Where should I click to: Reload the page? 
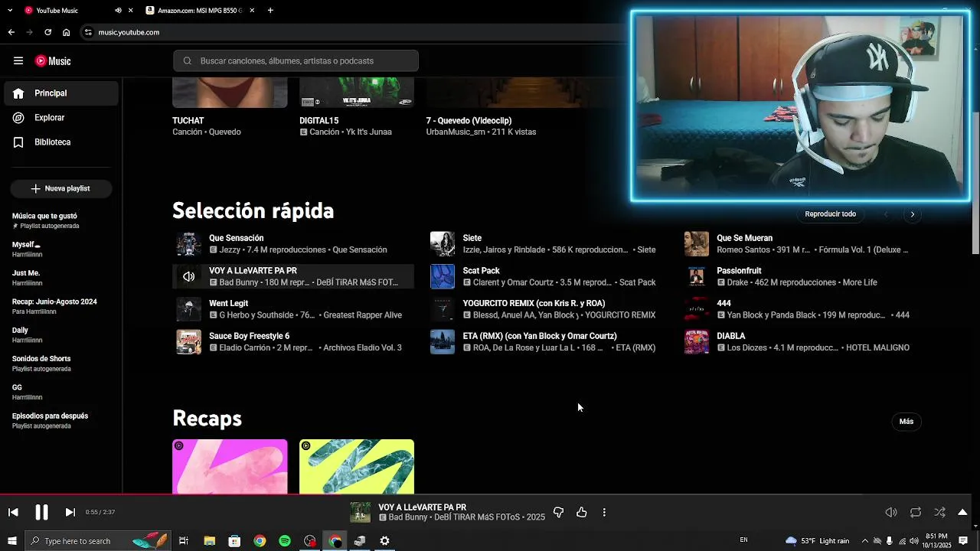pyautogui.click(x=47, y=32)
